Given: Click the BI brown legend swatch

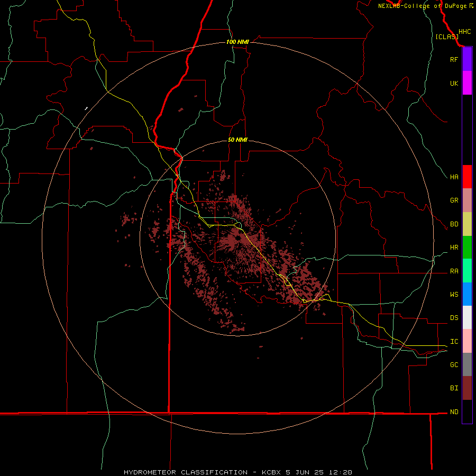Looking at the screenshot, I should point(467,388).
